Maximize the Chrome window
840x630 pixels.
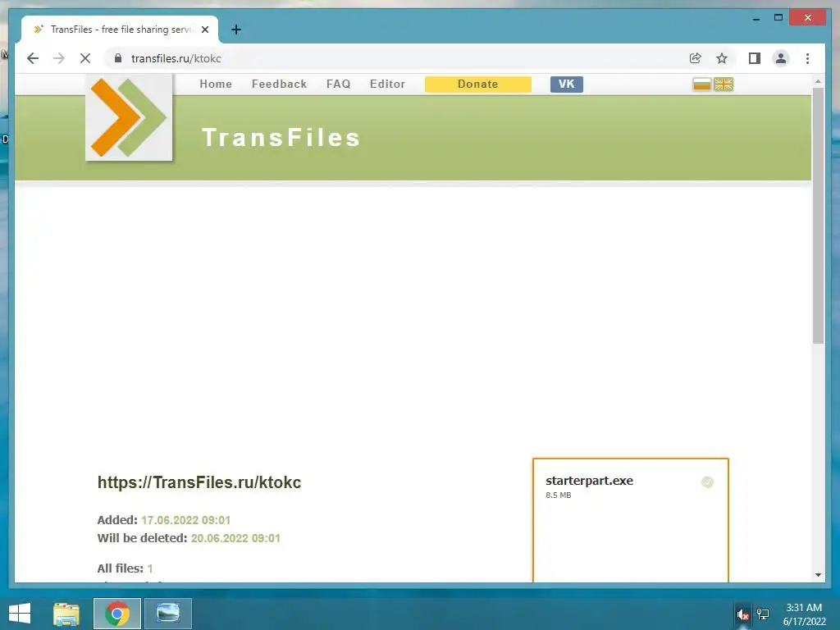click(778, 18)
